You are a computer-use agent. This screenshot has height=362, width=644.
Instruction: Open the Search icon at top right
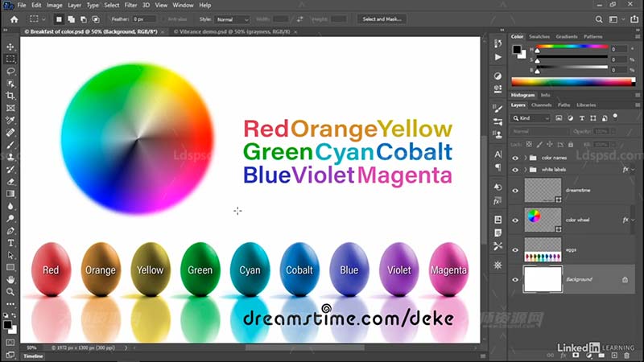click(599, 19)
